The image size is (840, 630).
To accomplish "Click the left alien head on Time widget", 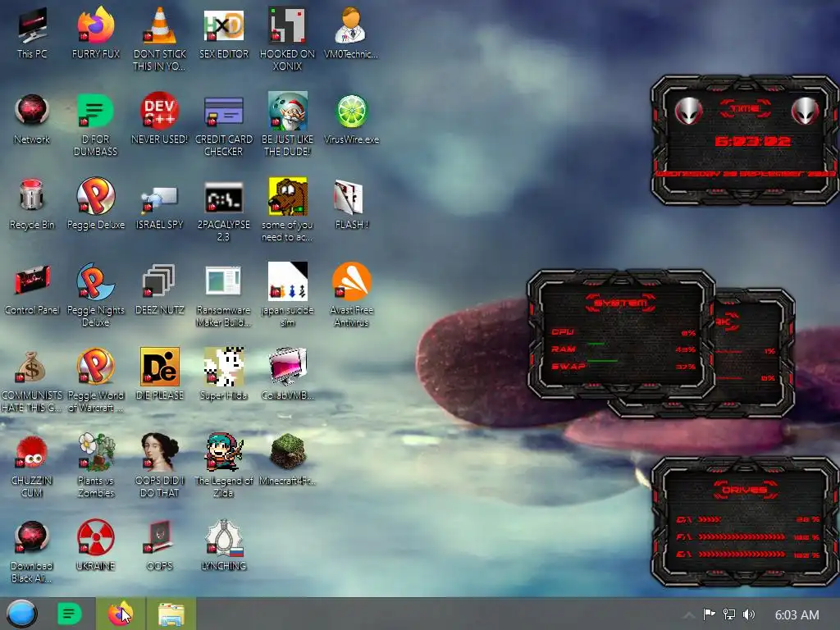I will tap(689, 112).
